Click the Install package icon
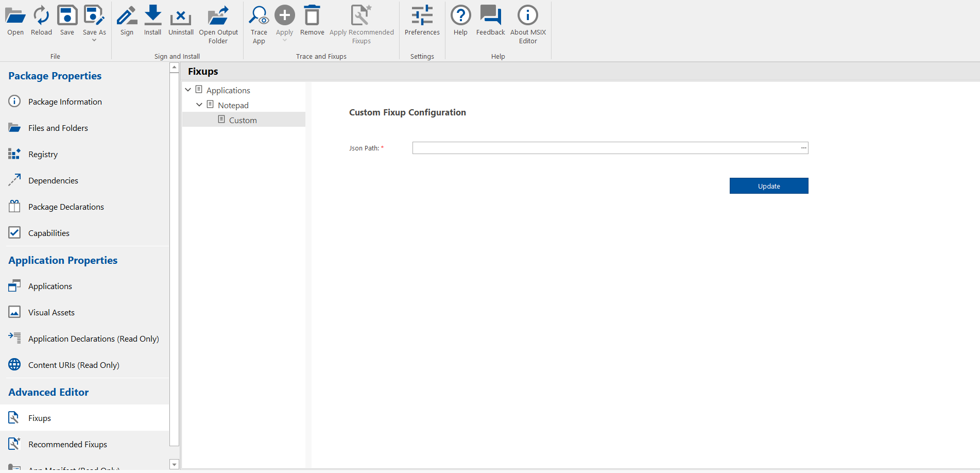Screen dimensions: 980x473 [152, 16]
